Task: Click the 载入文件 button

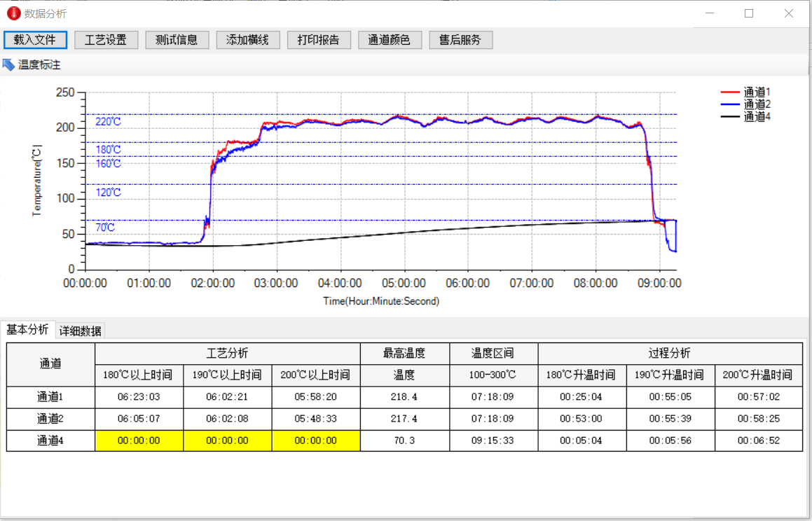Action: click(35, 40)
